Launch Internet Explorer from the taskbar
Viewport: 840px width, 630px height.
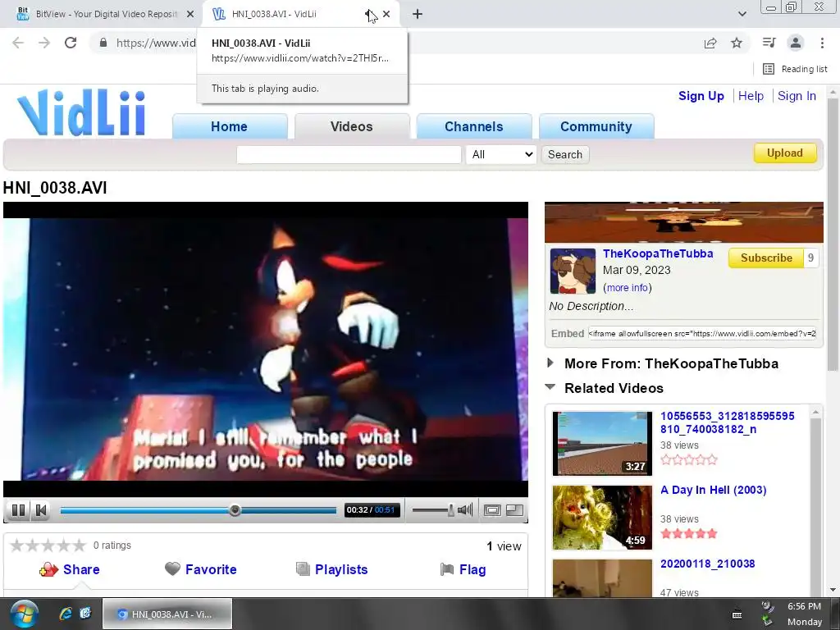point(66,614)
